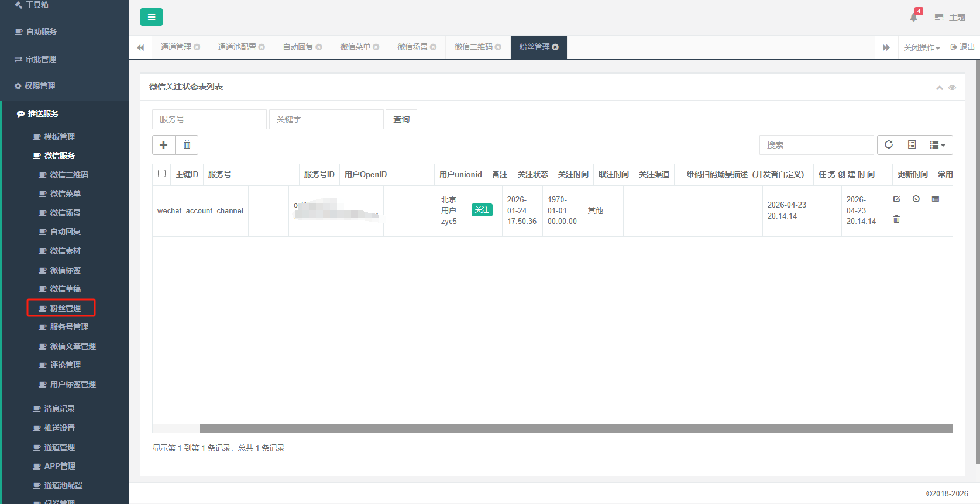This screenshot has height=504, width=980.
Task: Switch to the 通道池配置 tab
Action: click(x=237, y=47)
